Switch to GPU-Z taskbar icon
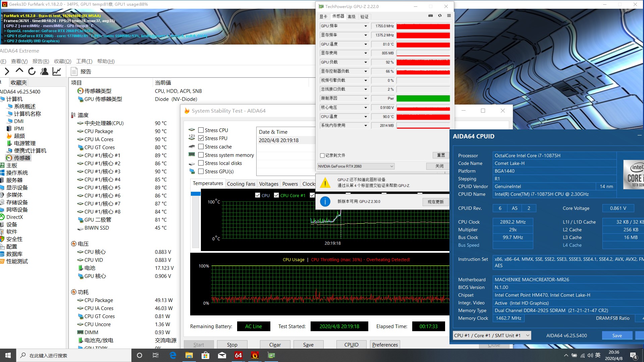The width and height of the screenshot is (644, 362). 271,355
